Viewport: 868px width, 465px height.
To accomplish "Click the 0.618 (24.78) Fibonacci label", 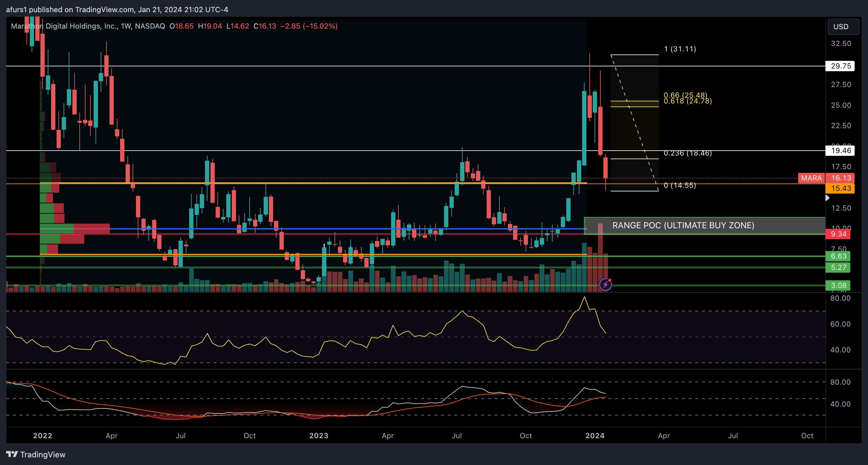I will coord(688,101).
